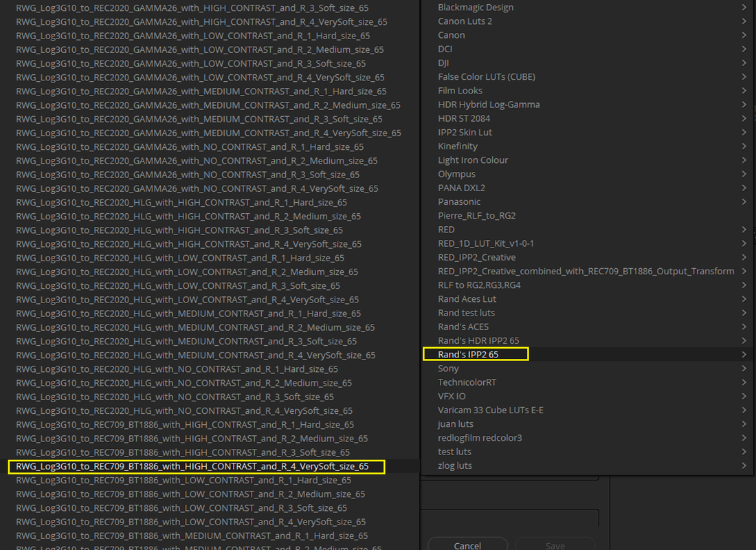
Task: Open the RED LUT submenu
Action: [x=587, y=230]
